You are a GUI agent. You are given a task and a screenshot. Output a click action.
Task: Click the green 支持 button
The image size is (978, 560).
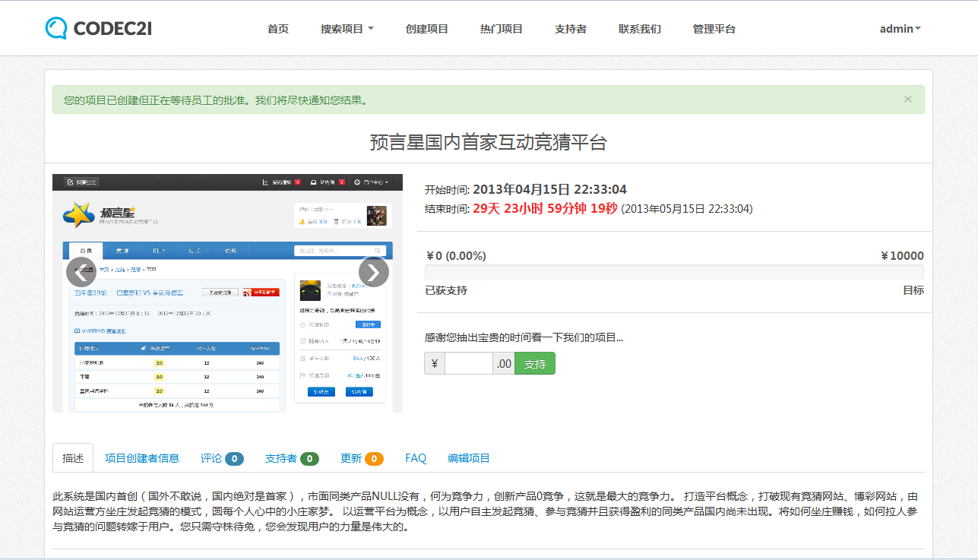click(535, 364)
